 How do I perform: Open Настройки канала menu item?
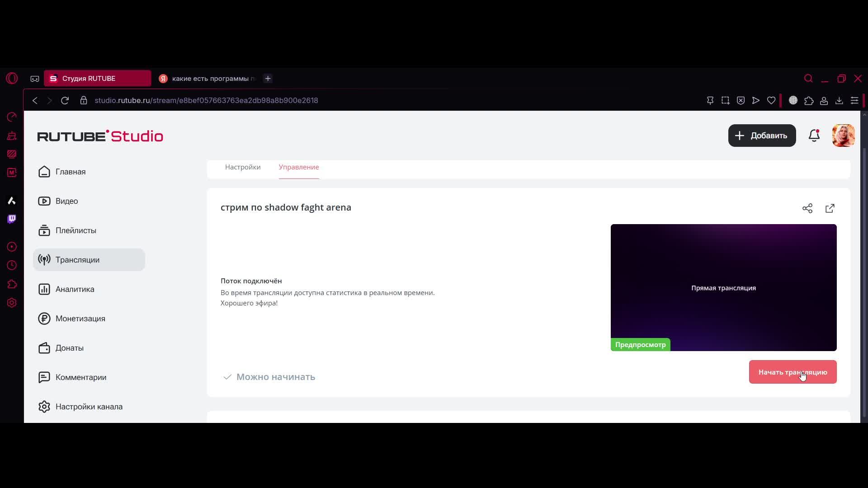pyautogui.click(x=89, y=407)
